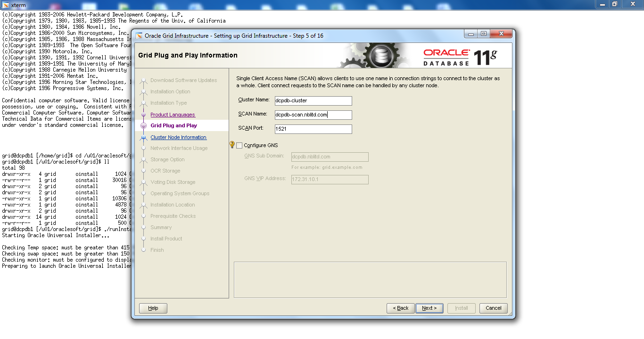Click the 'GNS VIP Address:' label
Screen dimensions: 644x339
(x=265, y=178)
